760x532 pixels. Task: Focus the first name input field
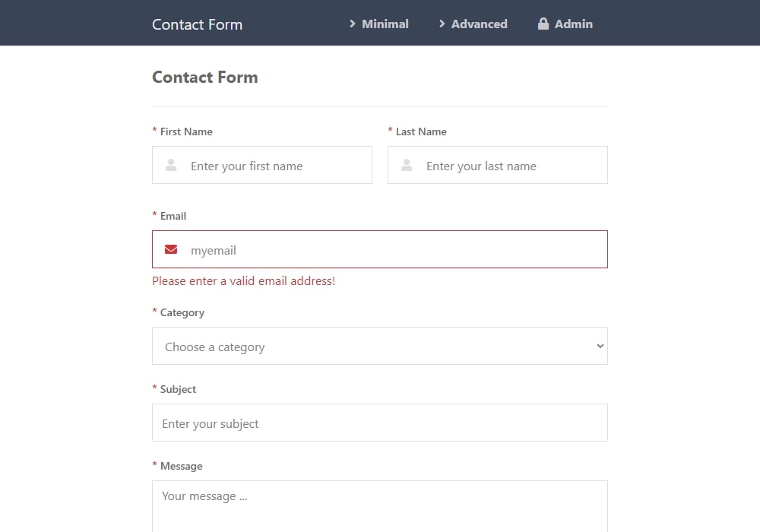[262, 165]
